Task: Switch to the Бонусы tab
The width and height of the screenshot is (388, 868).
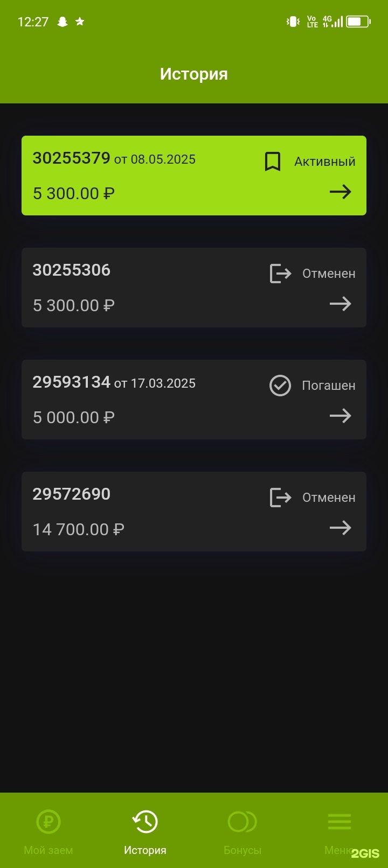Action: (x=242, y=850)
